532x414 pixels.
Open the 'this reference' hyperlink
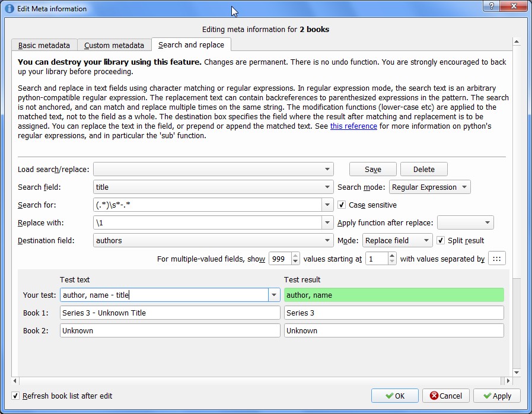[353, 126]
